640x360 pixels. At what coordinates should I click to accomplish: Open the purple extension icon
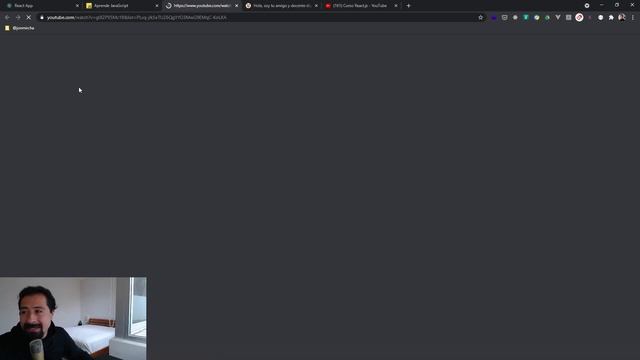pos(494,18)
